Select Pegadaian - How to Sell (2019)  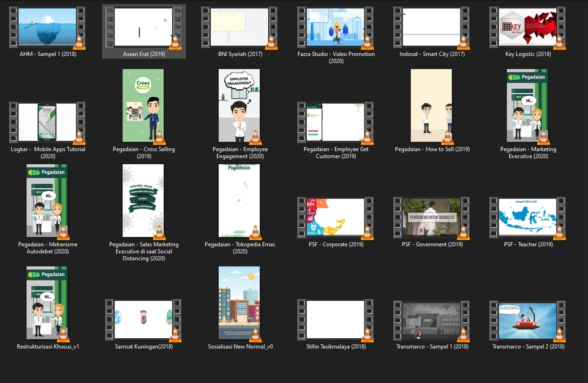[x=431, y=105]
